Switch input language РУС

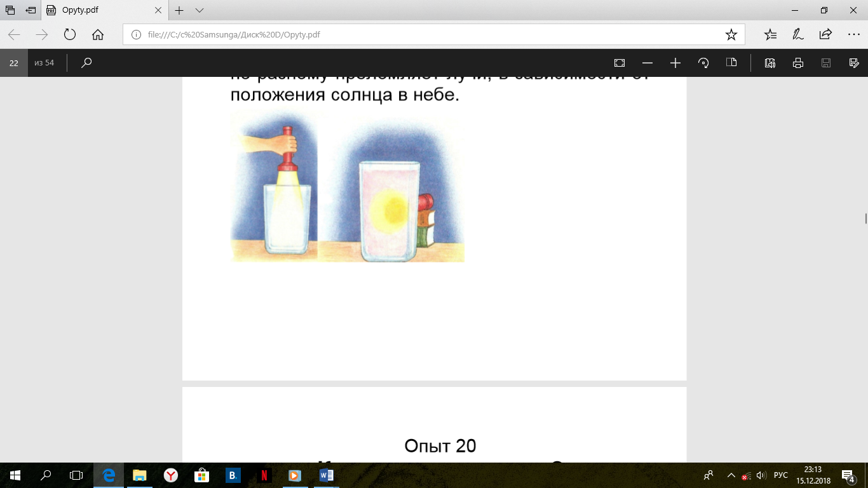coord(781,475)
